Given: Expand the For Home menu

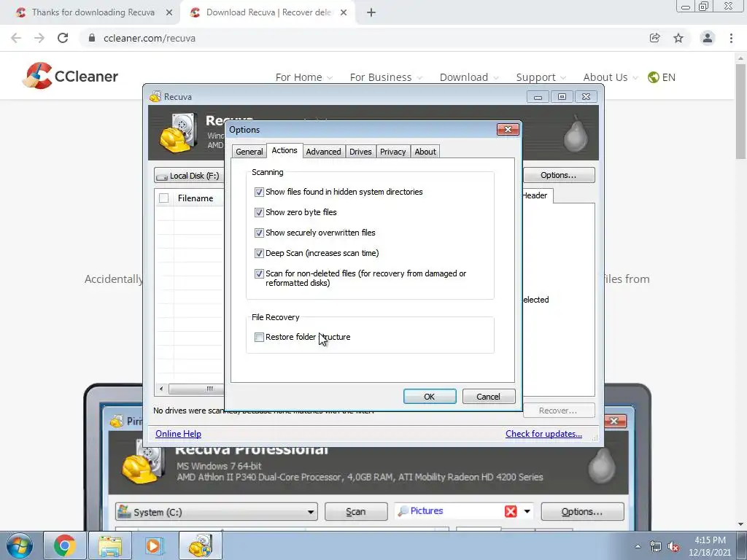Looking at the screenshot, I should (304, 77).
